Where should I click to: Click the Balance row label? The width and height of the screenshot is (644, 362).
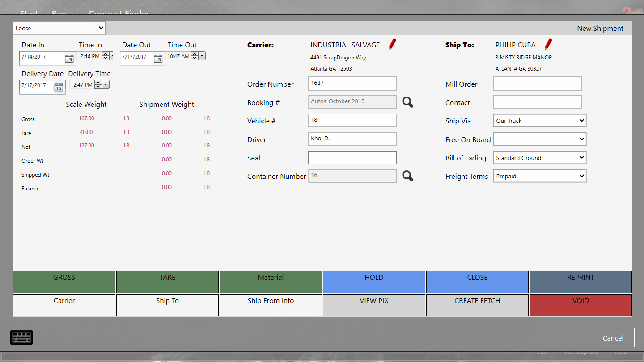(30, 189)
